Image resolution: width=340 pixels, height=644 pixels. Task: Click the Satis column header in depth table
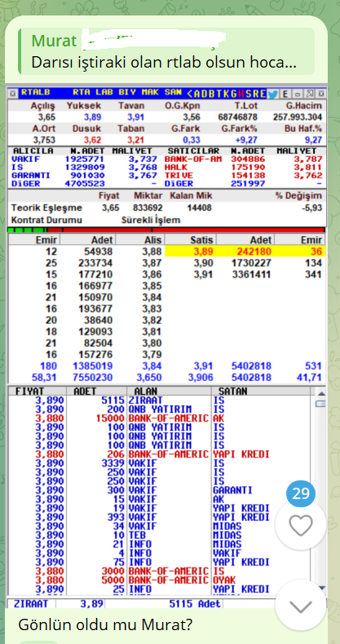click(201, 240)
